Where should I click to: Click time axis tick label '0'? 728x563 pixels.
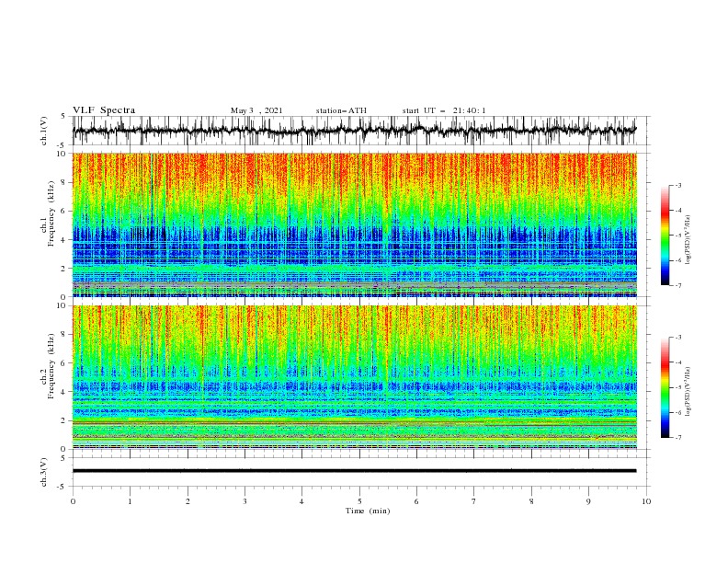(73, 501)
